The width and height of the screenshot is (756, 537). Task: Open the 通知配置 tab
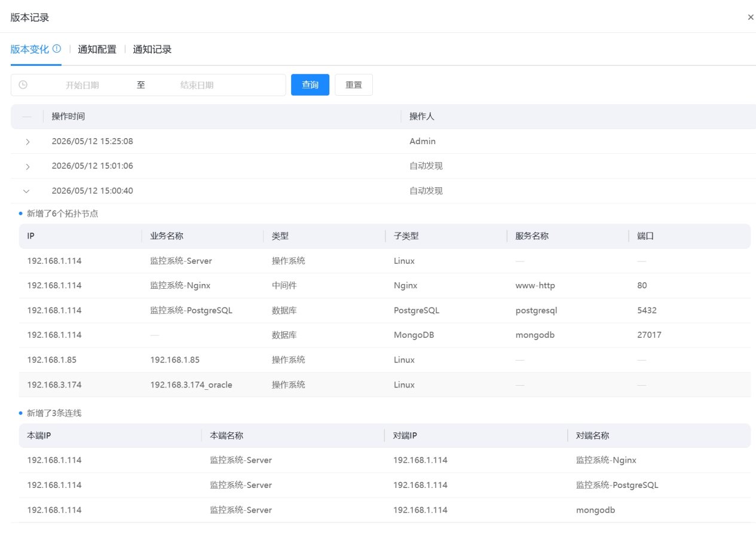[x=97, y=49]
